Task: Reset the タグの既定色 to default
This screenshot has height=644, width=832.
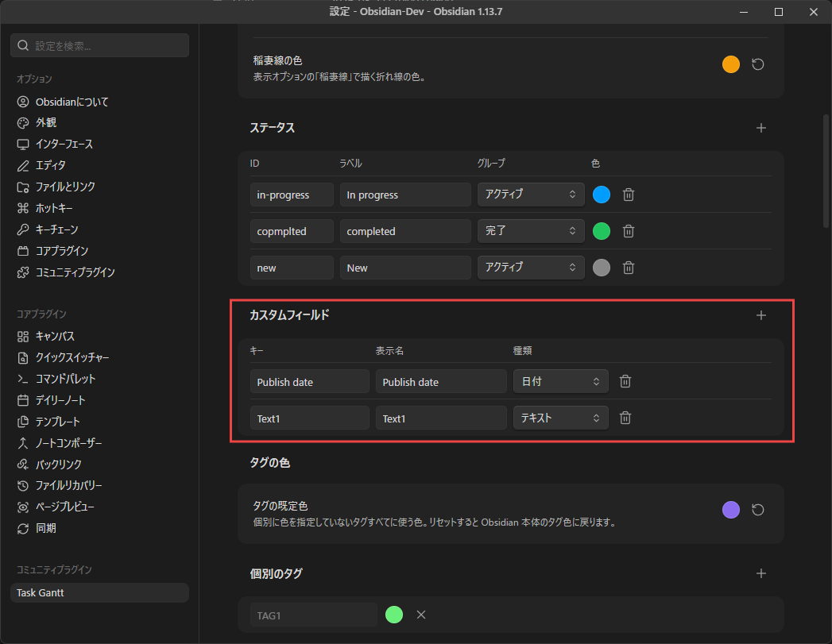Action: [758, 510]
